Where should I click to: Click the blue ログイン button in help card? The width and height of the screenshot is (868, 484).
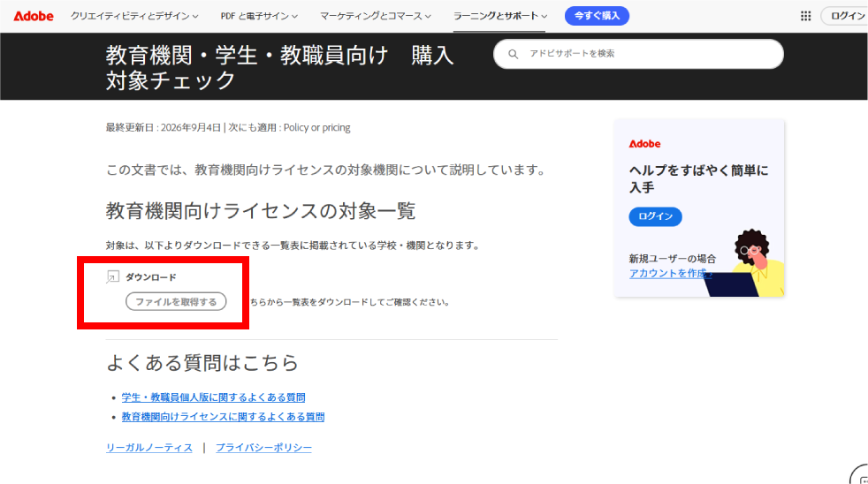point(656,216)
